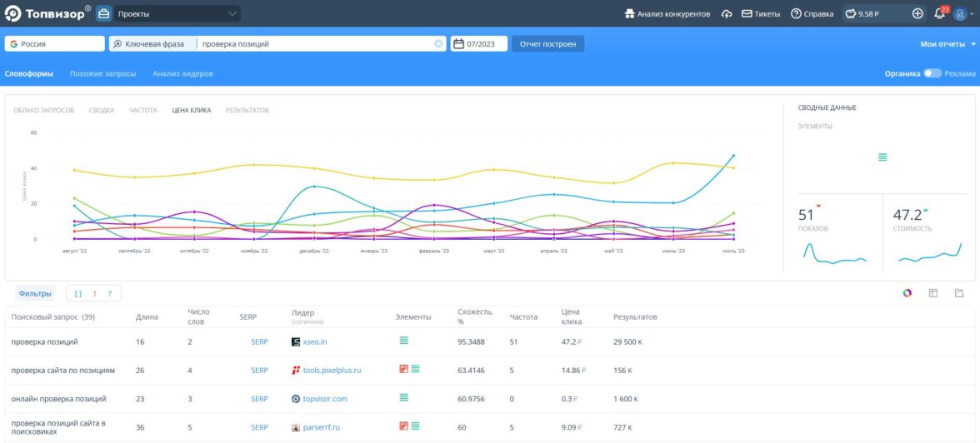Click the export report icon

coord(959,293)
